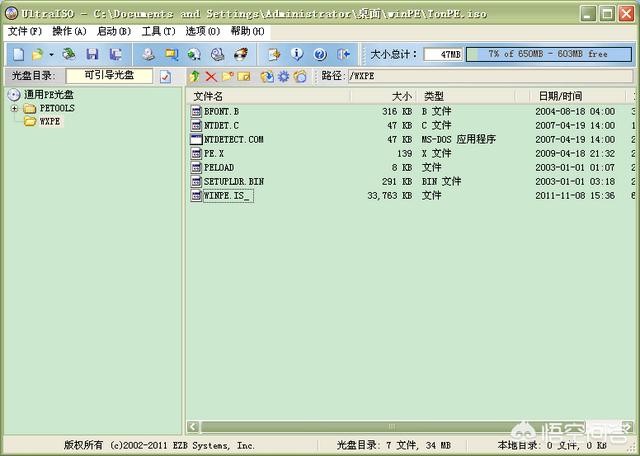
Task: Open the 启动(B) menu
Action: click(114, 31)
